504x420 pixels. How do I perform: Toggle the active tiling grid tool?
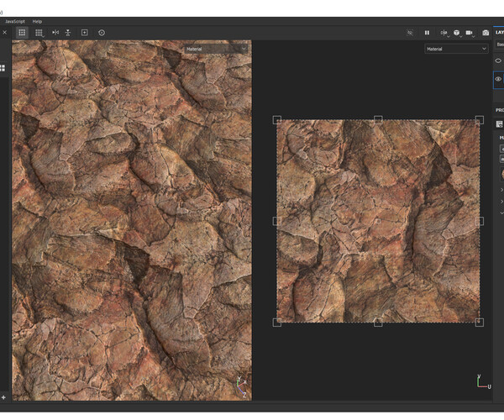(x=22, y=33)
